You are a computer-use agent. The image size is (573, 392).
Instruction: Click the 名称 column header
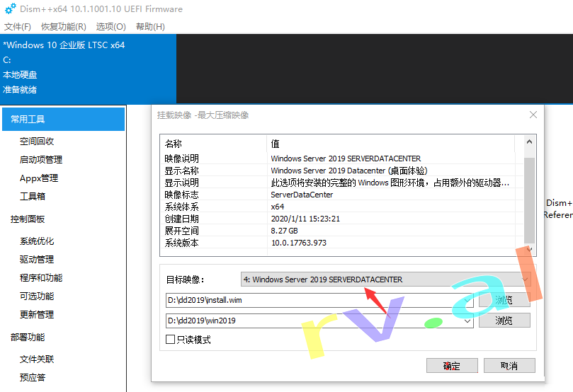point(213,144)
